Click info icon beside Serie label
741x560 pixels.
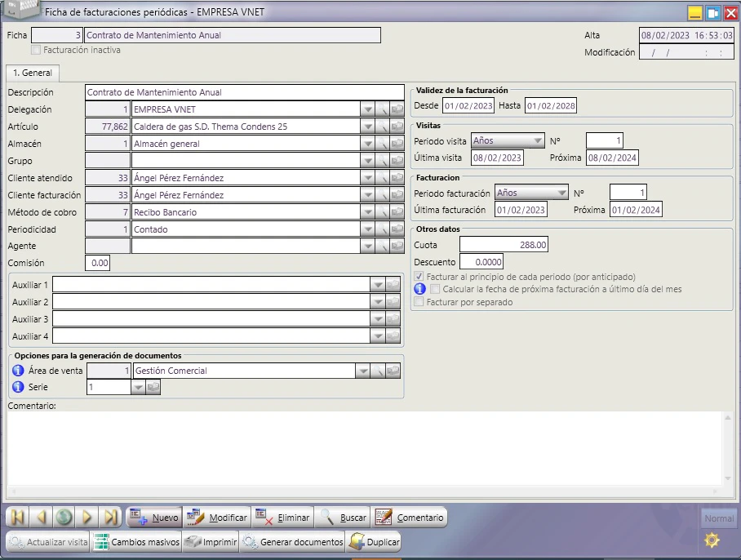coord(18,387)
